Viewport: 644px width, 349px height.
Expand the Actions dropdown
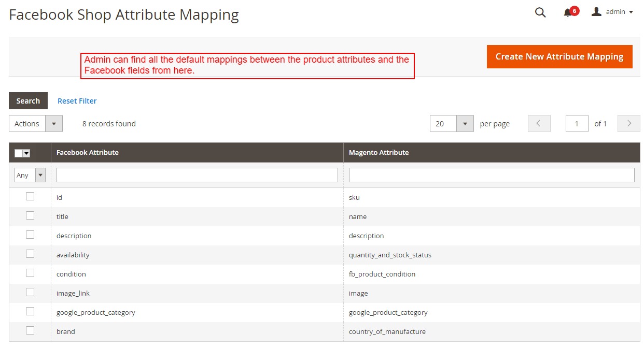(x=36, y=124)
